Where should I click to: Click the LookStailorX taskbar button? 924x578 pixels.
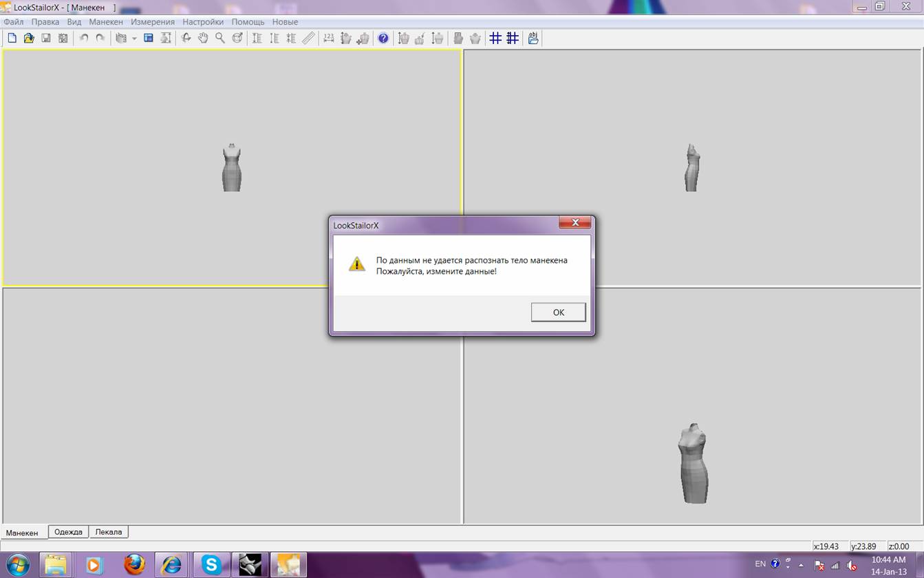[288, 566]
